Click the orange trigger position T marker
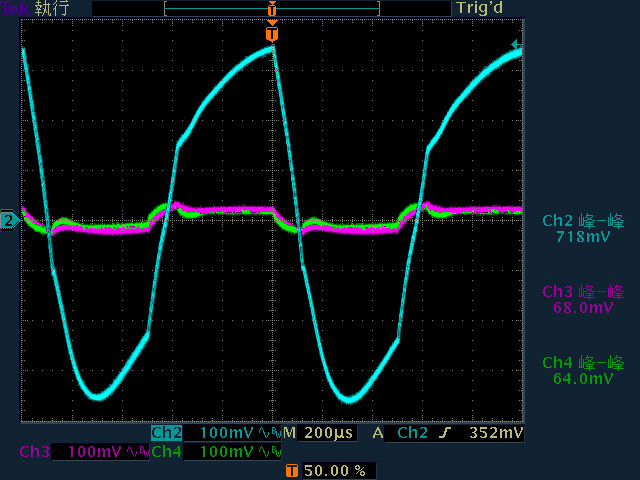This screenshot has width=640, height=480. click(x=272, y=34)
